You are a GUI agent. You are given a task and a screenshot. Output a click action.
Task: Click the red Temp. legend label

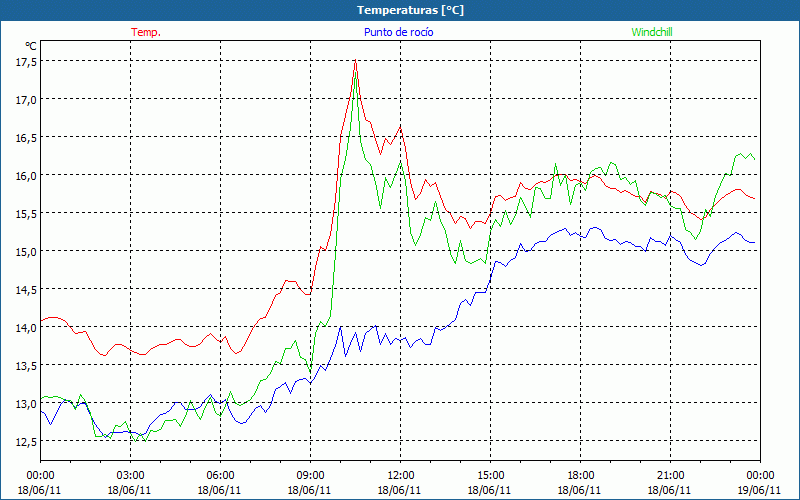(146, 32)
